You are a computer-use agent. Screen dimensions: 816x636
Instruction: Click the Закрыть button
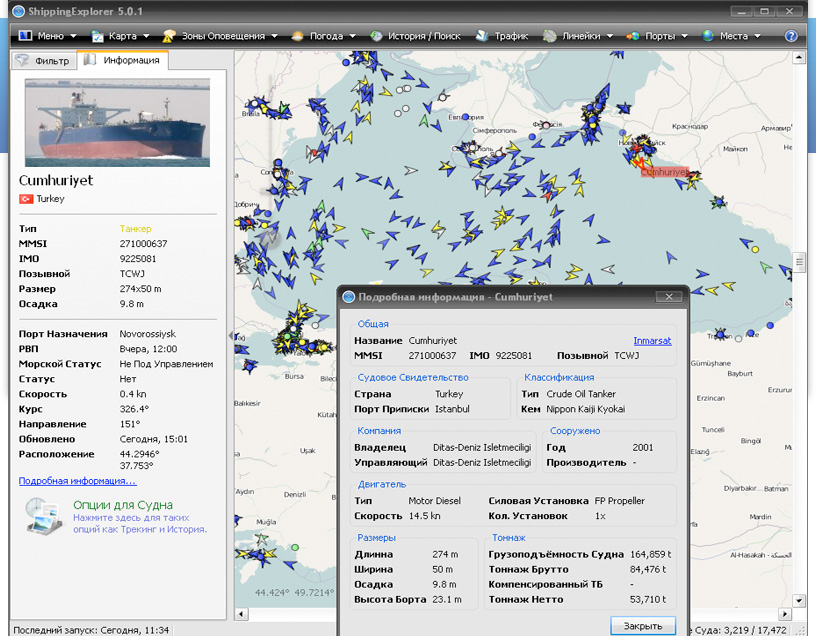(643, 626)
